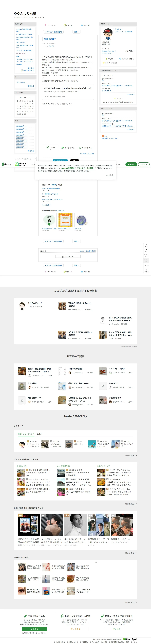Click the B! ブックマーク share button
This screenshot has height=644, width=151.
[60, 161]
